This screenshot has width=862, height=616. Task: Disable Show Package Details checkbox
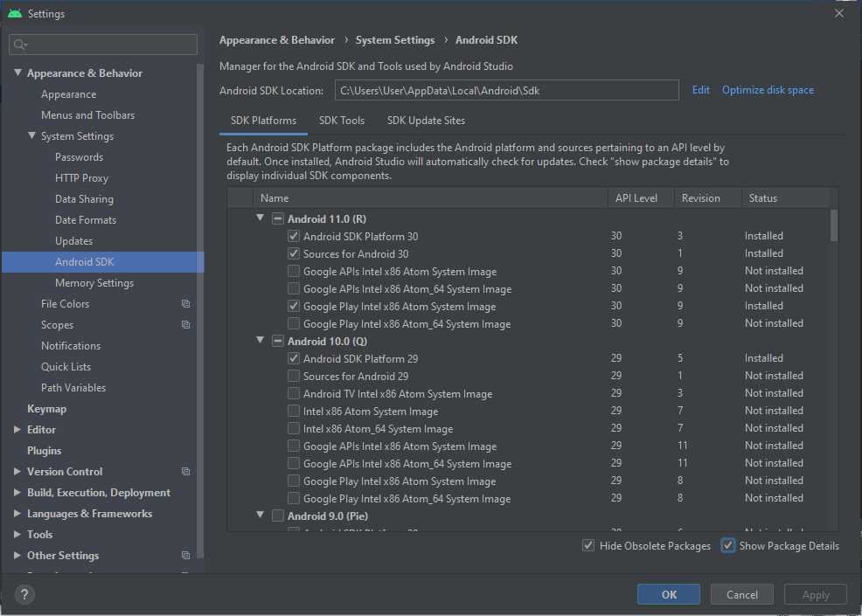pos(728,546)
